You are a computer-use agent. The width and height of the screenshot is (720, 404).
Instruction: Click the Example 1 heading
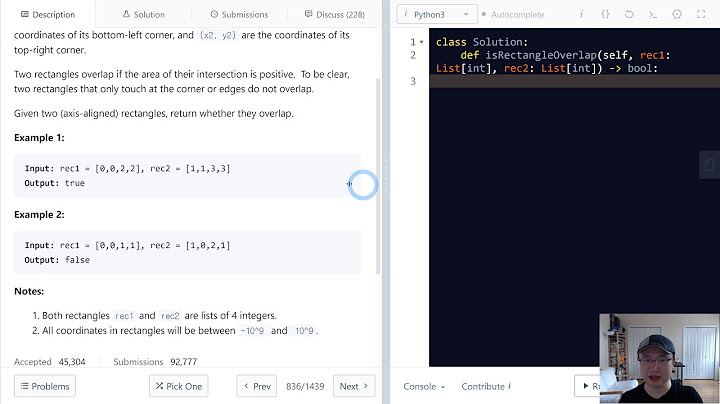click(39, 138)
